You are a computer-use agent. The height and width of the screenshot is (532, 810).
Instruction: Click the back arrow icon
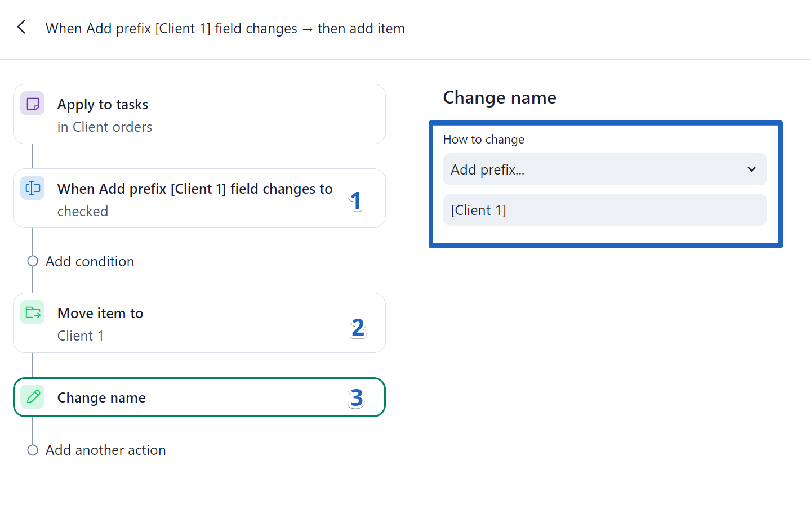[x=21, y=27]
